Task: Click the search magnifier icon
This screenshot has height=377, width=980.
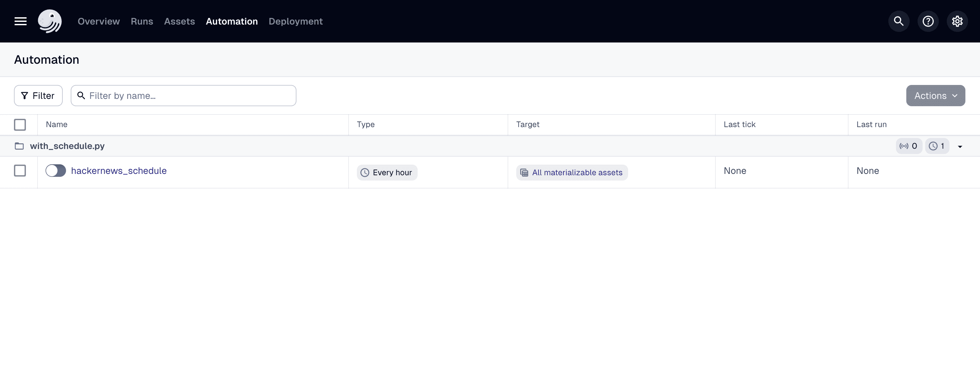Action: point(899,21)
